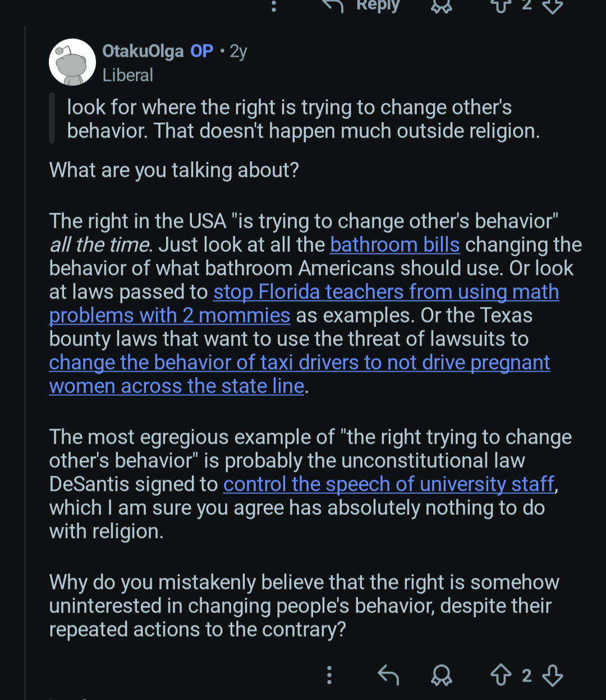Open the overflow menu of the parent comment above
Viewport: 606px width, 700px height.
point(274,6)
